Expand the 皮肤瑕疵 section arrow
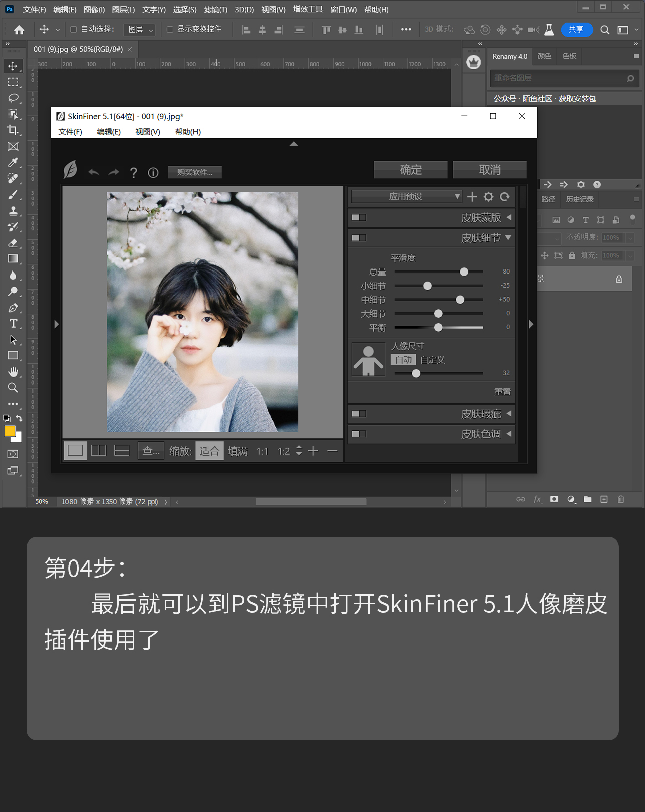Image resolution: width=645 pixels, height=812 pixels. pos(509,414)
